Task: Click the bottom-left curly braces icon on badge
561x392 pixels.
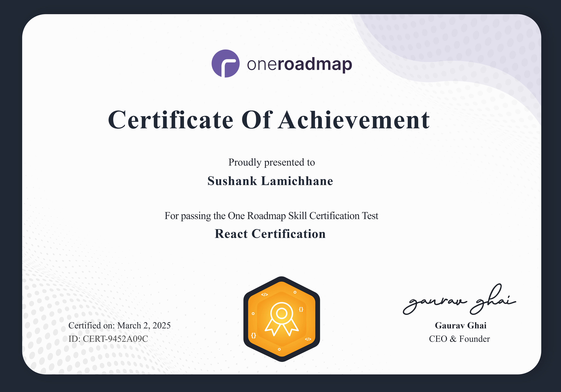Action: click(x=254, y=335)
